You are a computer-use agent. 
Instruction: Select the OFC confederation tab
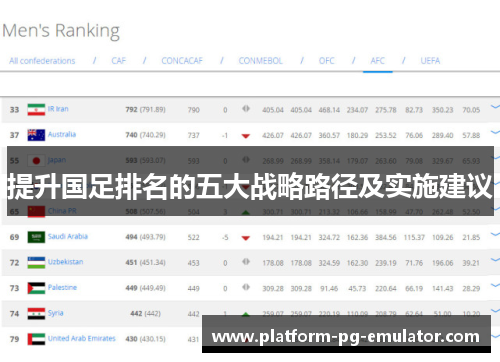point(327,61)
